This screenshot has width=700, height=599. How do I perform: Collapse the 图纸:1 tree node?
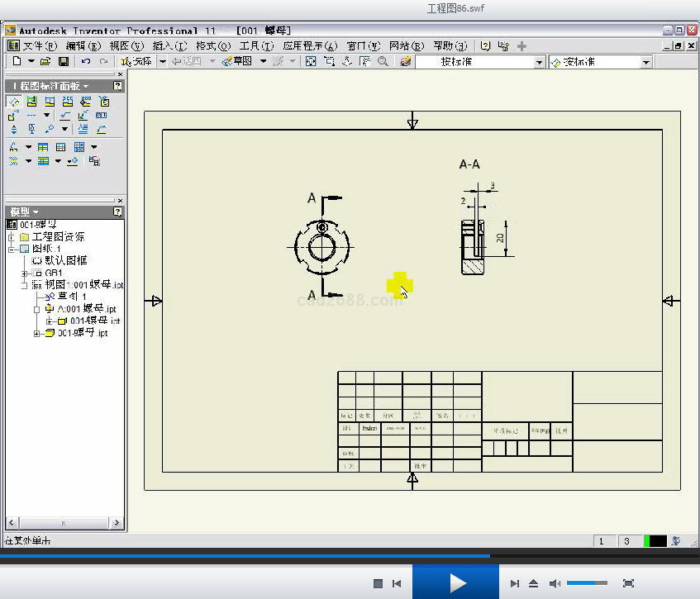click(12, 249)
